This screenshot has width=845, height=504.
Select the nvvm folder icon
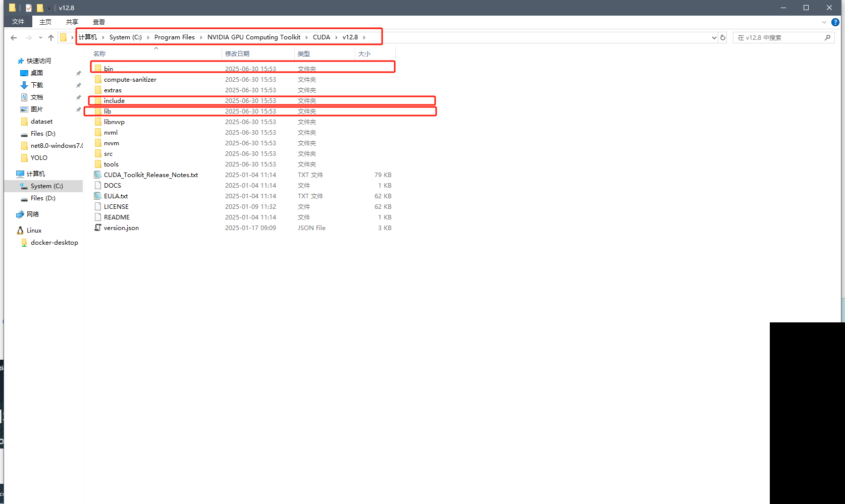(x=98, y=143)
